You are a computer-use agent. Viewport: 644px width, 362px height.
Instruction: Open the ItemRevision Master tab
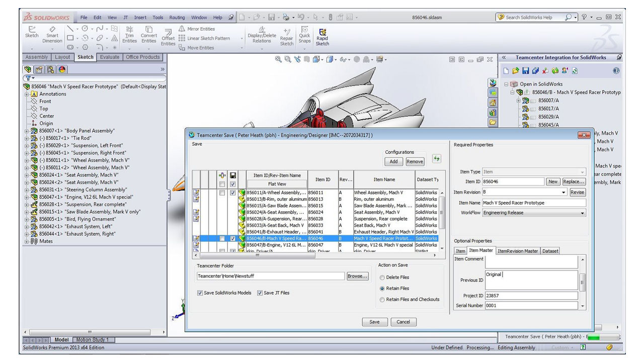pyautogui.click(x=518, y=251)
